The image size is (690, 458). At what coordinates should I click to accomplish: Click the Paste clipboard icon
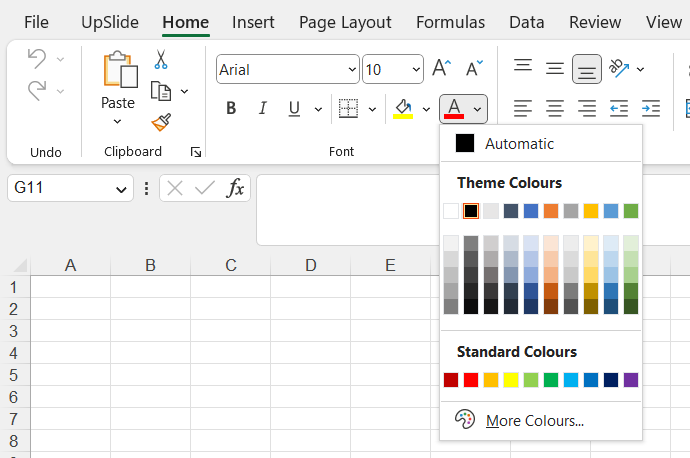point(118,70)
